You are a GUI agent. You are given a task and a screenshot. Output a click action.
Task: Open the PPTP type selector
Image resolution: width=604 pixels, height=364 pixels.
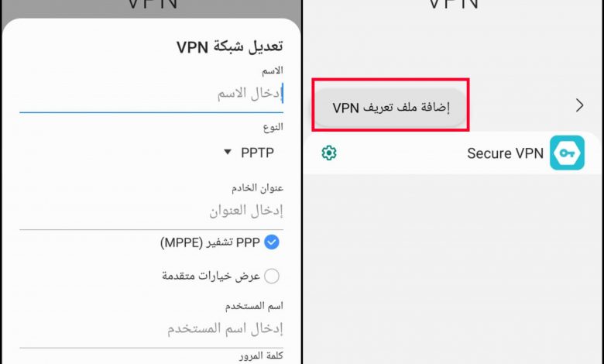pyautogui.click(x=249, y=153)
